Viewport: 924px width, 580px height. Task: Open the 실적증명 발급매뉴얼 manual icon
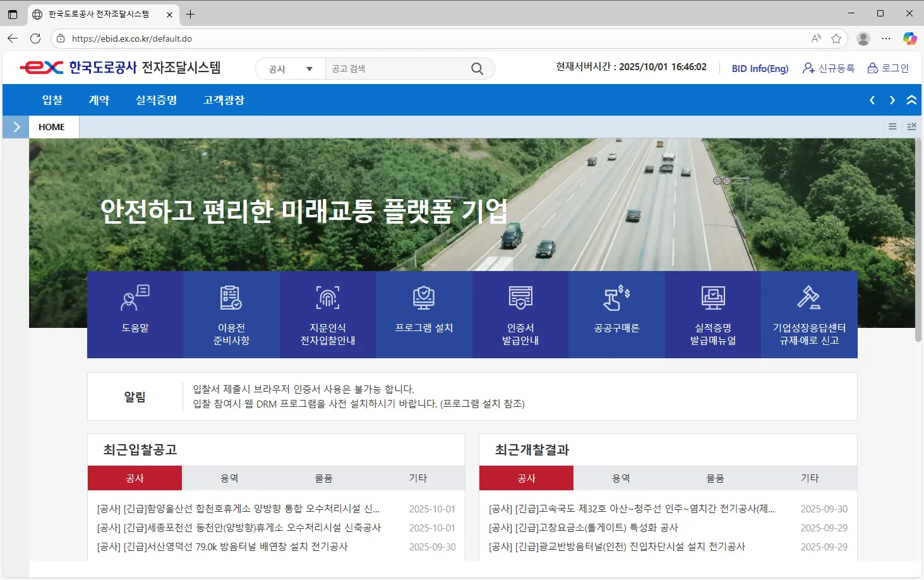click(712, 310)
